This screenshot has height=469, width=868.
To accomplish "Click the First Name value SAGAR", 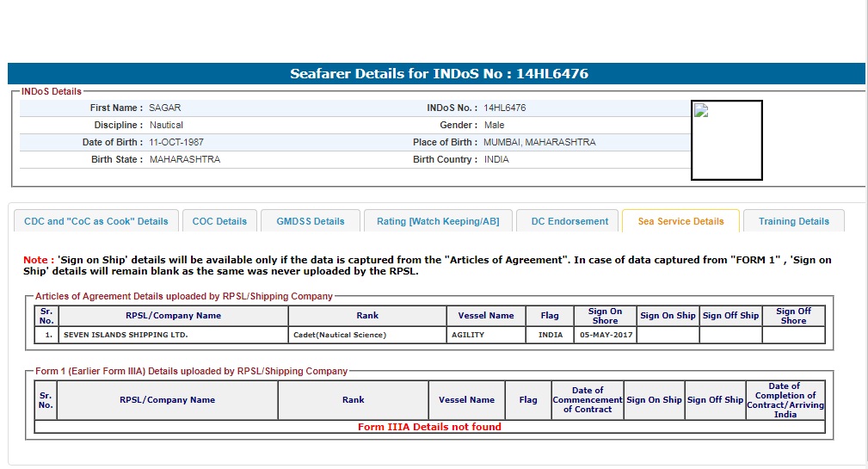I will point(165,108).
